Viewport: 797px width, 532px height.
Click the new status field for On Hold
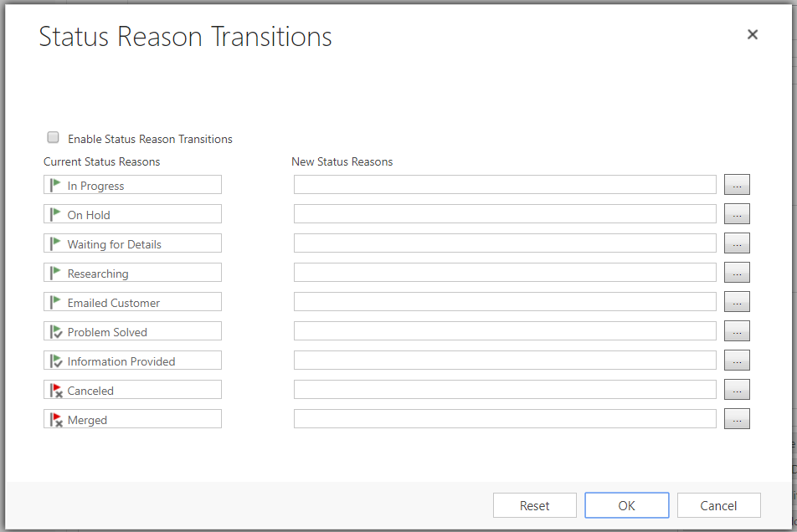(505, 214)
